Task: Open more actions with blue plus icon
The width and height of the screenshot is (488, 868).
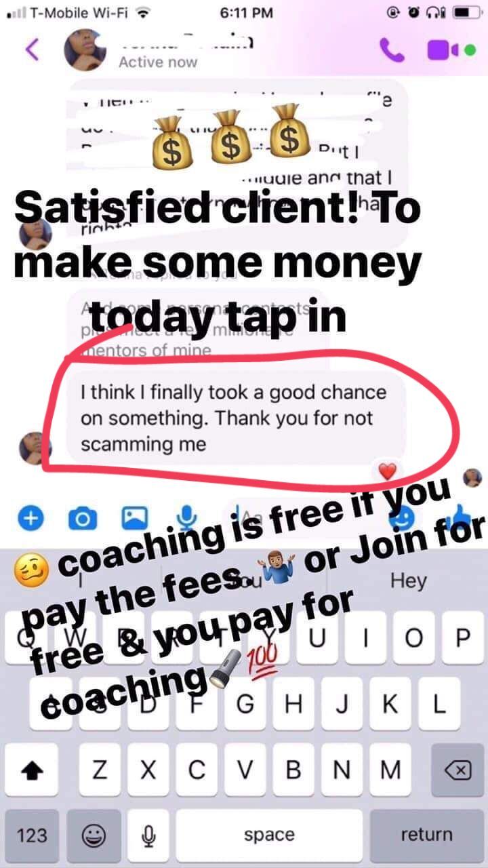Action: point(29,519)
